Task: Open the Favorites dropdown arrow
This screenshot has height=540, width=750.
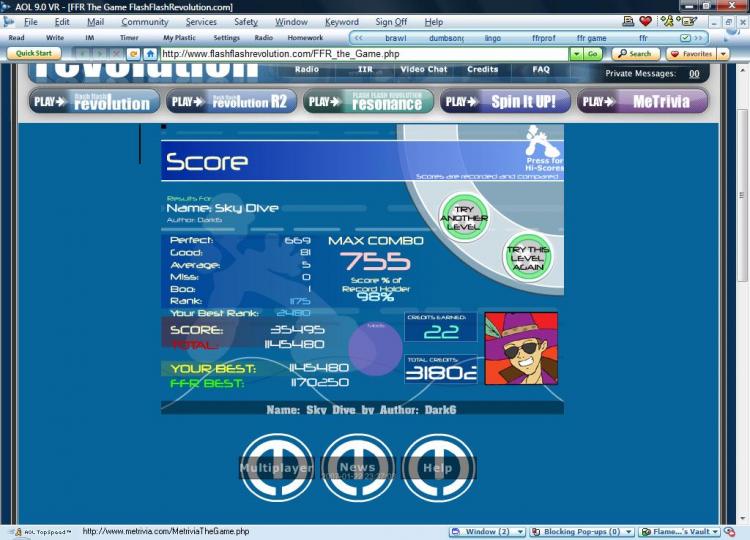Action: pos(723,54)
